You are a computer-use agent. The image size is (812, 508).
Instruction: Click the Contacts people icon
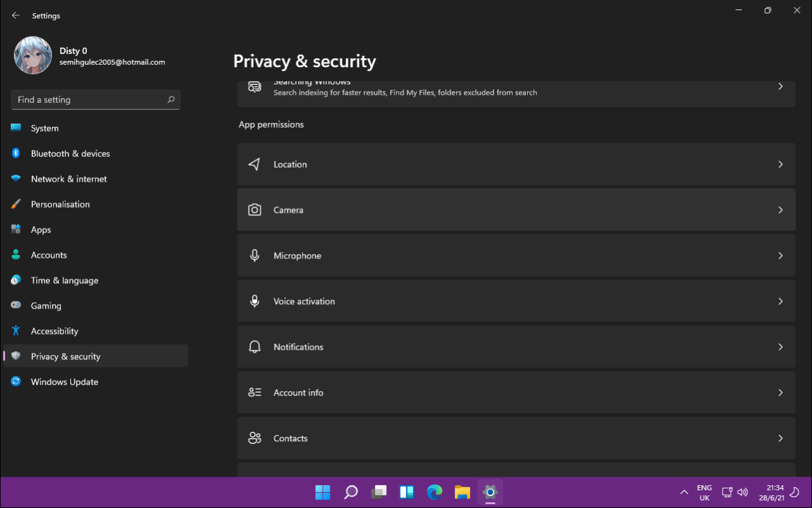click(x=254, y=439)
